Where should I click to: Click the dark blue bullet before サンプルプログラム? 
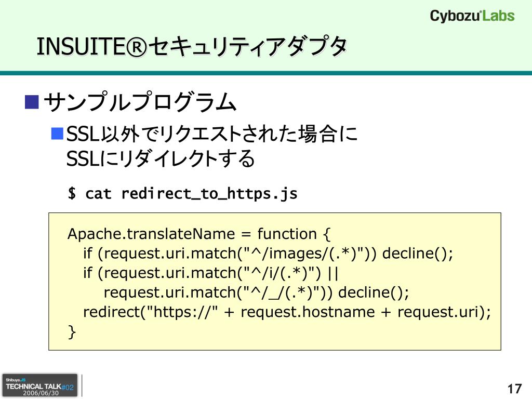click(x=32, y=102)
